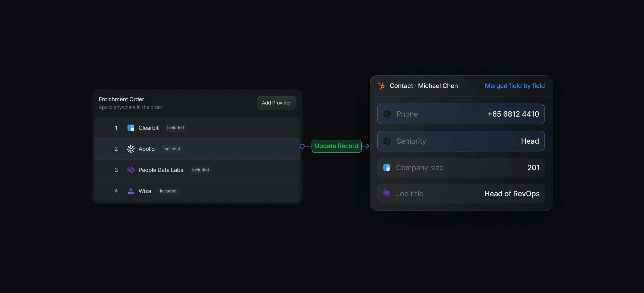
Task: Open the Merged field by field link
Action: click(x=515, y=86)
